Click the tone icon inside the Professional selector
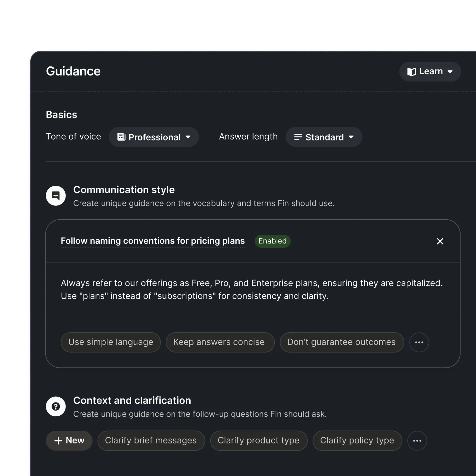 coord(121,137)
